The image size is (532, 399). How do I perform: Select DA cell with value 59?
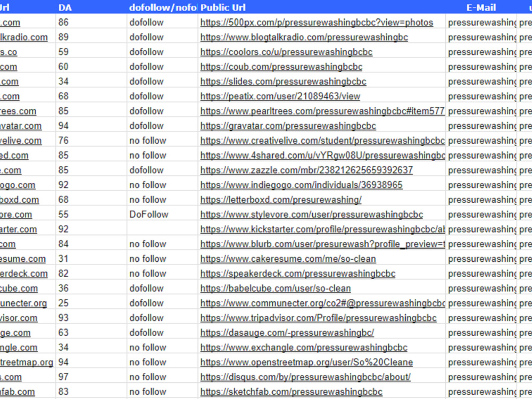click(91, 52)
